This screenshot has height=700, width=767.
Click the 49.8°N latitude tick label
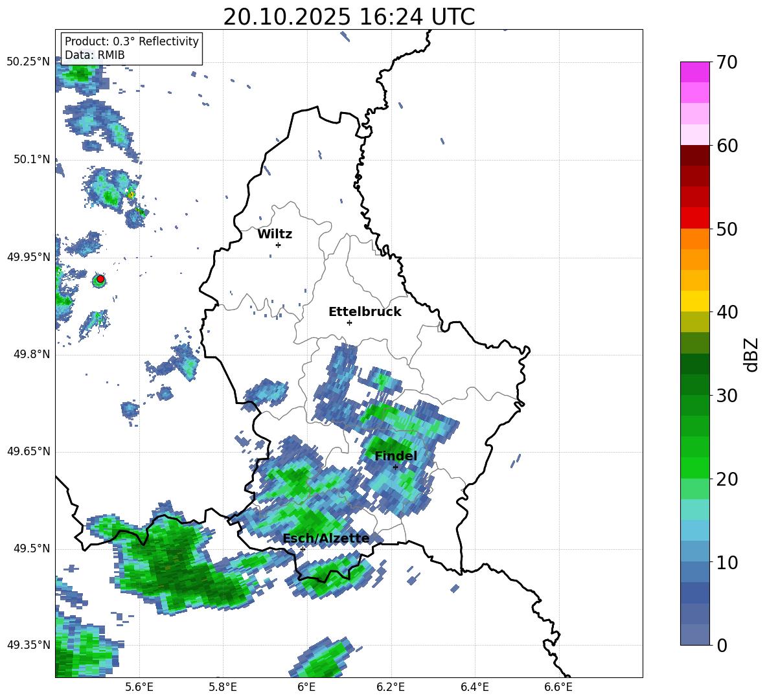[32, 354]
